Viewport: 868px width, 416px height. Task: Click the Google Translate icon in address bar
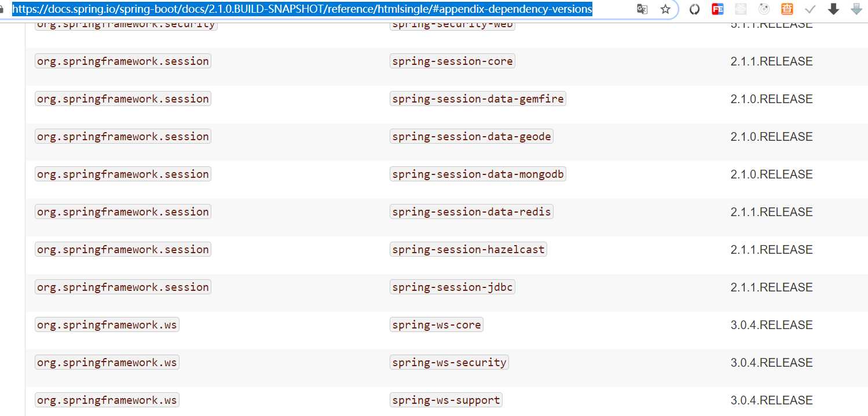(642, 9)
